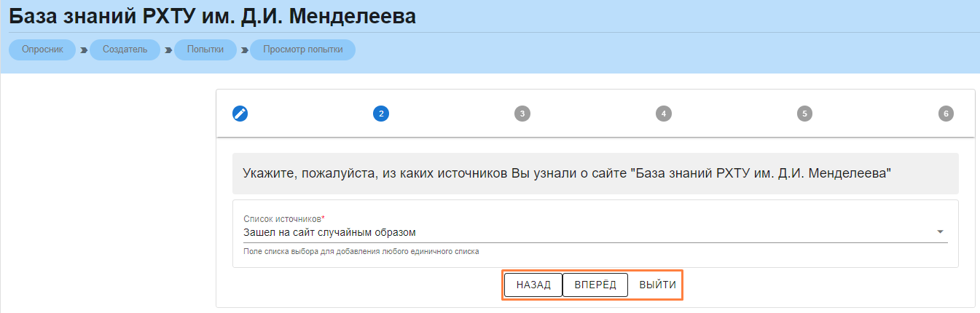Click the База знаний РХТУ page title
Screen dimensions: 980x313
pos(213,16)
